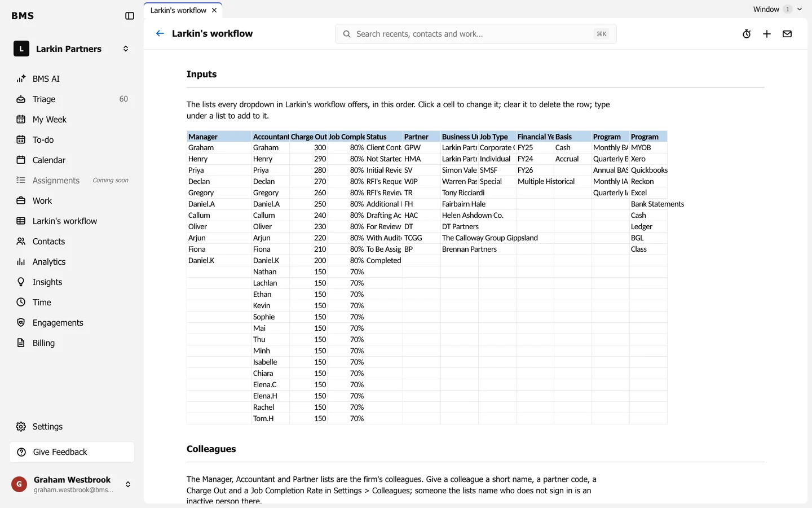This screenshot has height=508, width=812.
Task: Click the Status column header cell
Action: [x=384, y=137]
